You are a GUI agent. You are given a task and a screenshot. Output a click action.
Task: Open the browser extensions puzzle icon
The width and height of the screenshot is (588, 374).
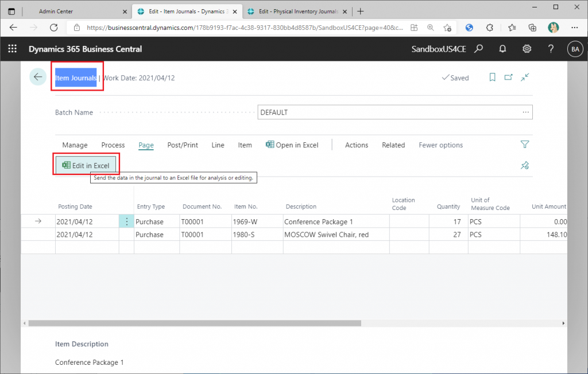tap(489, 28)
